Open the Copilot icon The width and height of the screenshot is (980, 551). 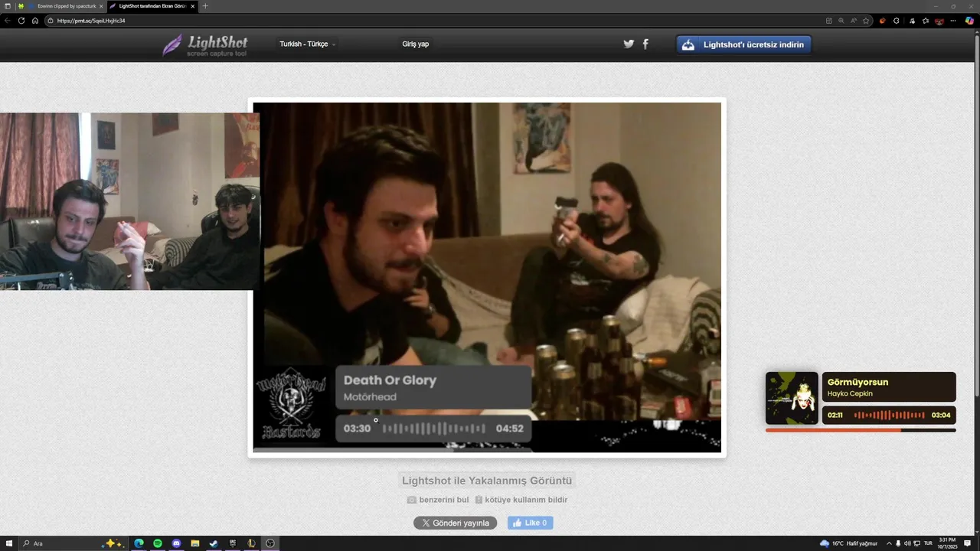969,21
